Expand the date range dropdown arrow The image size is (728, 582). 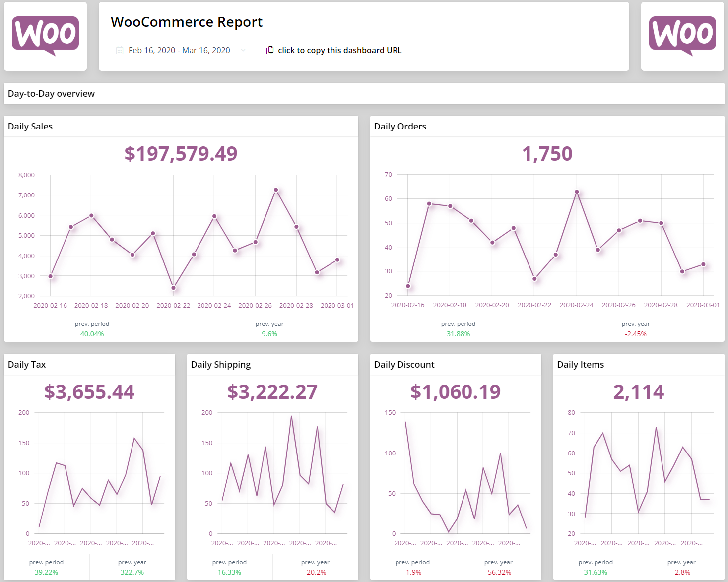[243, 50]
